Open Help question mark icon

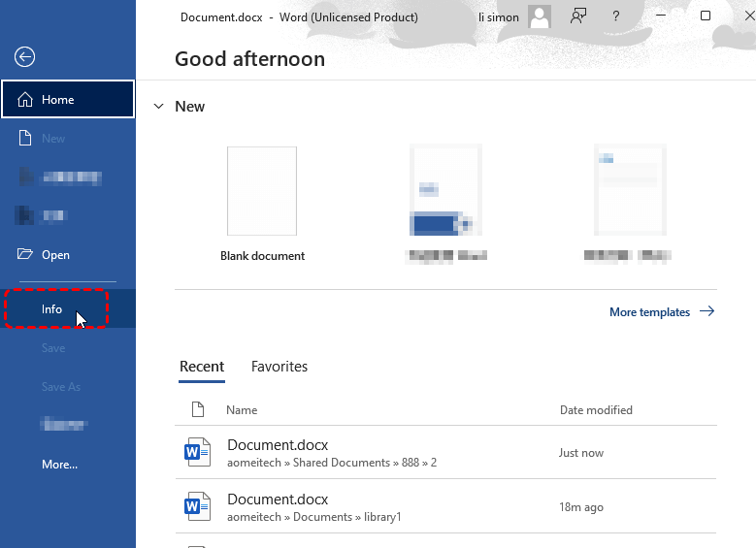[615, 16]
